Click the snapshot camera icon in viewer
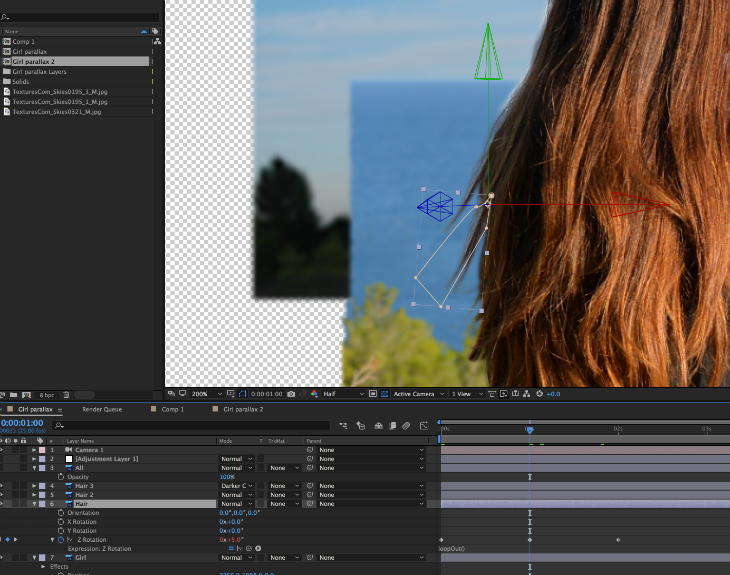The image size is (730, 575). (290, 394)
